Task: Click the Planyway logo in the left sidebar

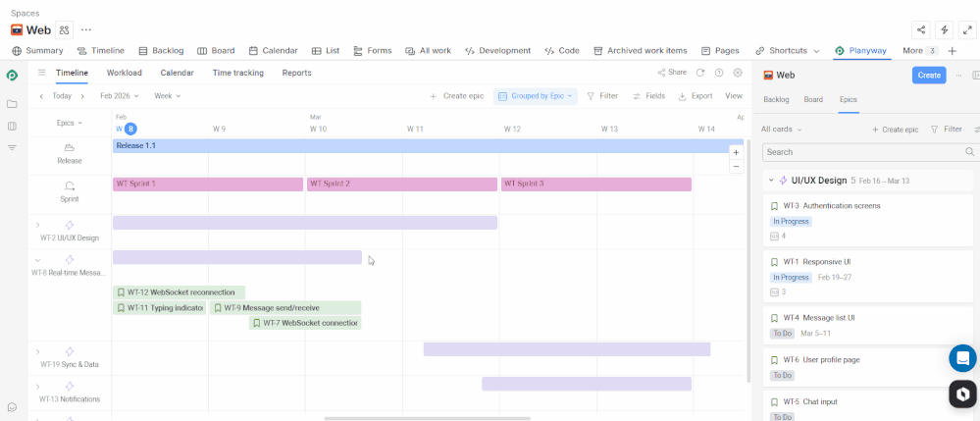Action: coord(12,75)
